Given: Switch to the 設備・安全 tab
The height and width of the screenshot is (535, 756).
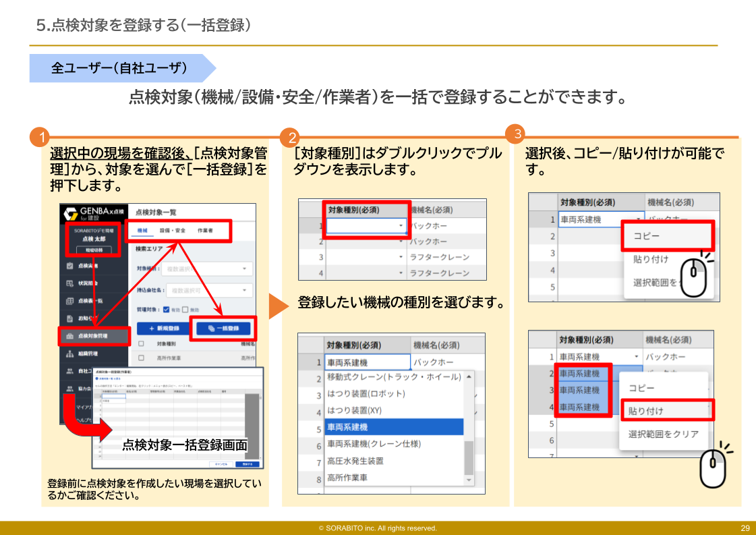Looking at the screenshot, I should [174, 231].
